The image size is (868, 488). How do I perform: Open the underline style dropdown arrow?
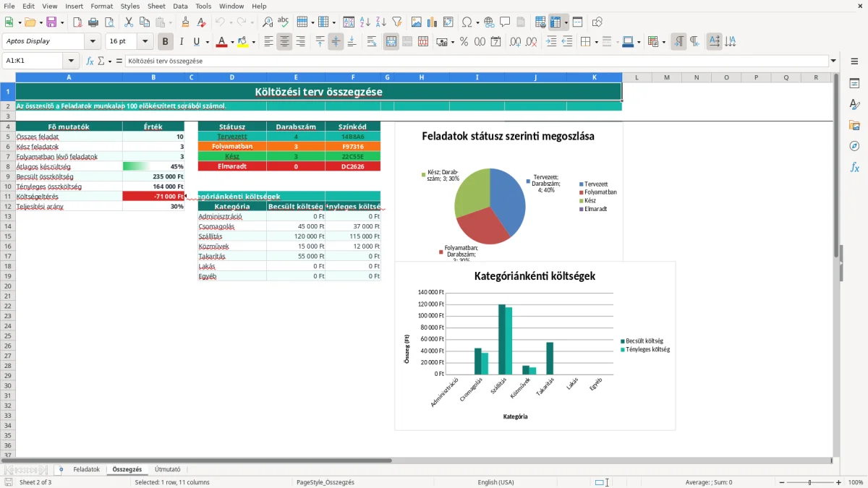(x=208, y=42)
